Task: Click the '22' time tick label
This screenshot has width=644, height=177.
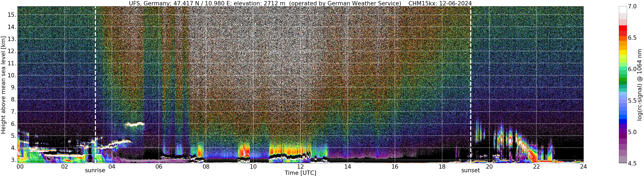Action: click(x=536, y=166)
